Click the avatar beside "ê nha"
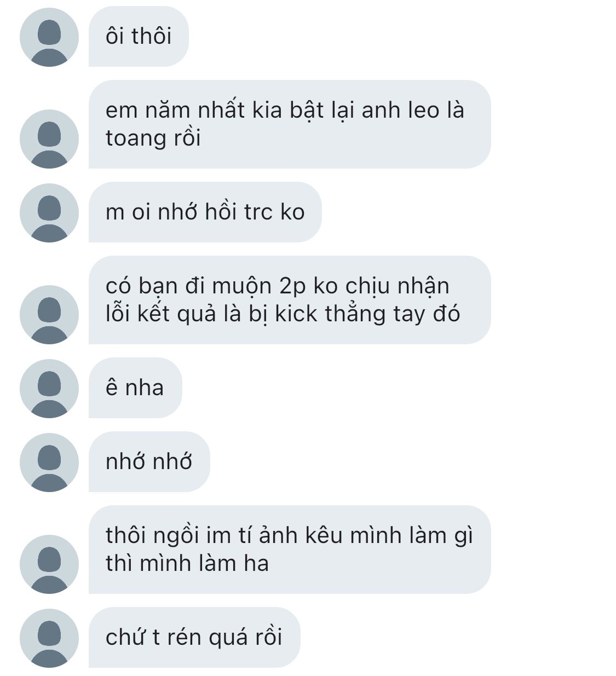This screenshot has height=676, width=616. tap(49, 388)
